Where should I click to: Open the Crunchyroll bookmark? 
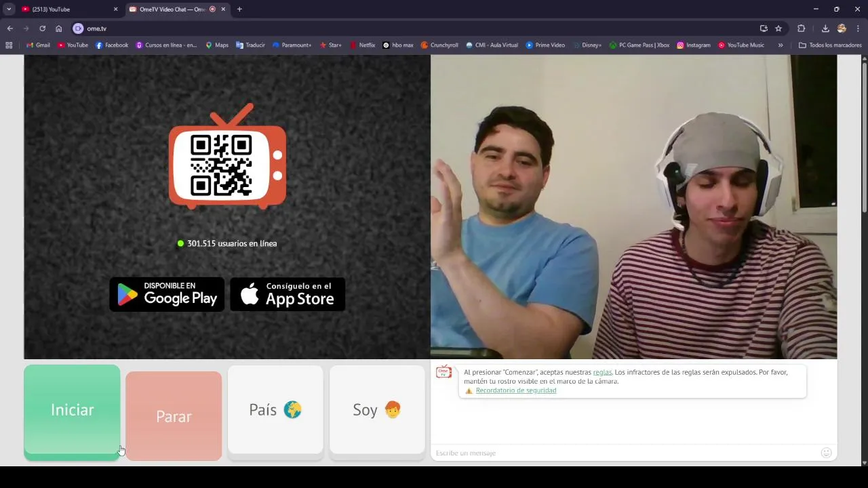tap(439, 45)
